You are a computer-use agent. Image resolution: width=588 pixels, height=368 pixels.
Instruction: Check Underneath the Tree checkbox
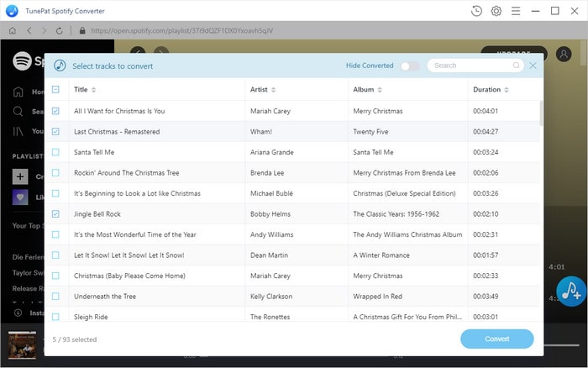coord(55,297)
